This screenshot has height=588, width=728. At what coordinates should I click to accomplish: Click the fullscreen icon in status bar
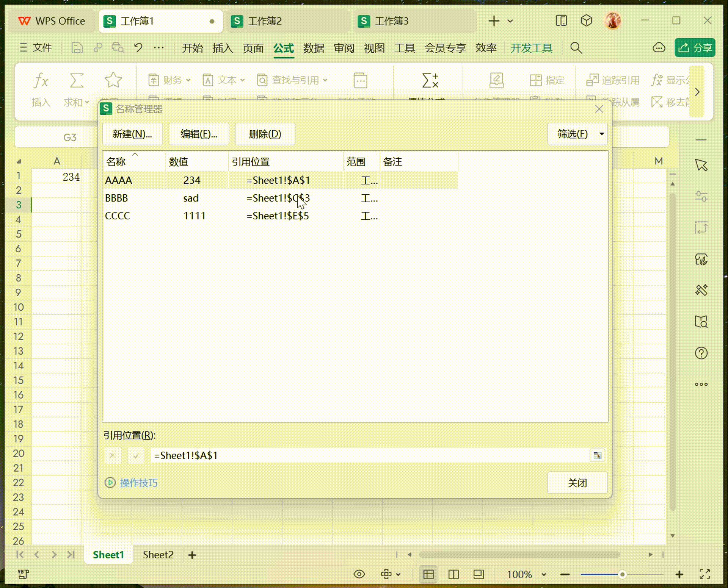tap(704, 574)
